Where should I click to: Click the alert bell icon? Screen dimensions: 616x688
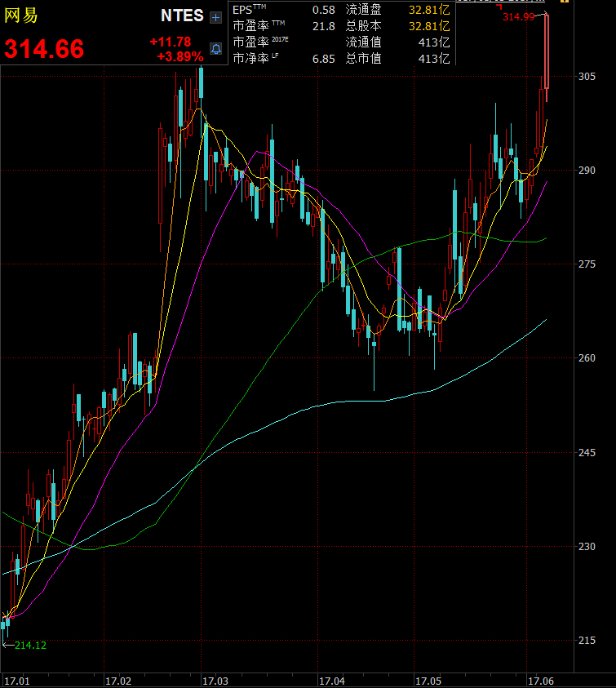[215, 49]
